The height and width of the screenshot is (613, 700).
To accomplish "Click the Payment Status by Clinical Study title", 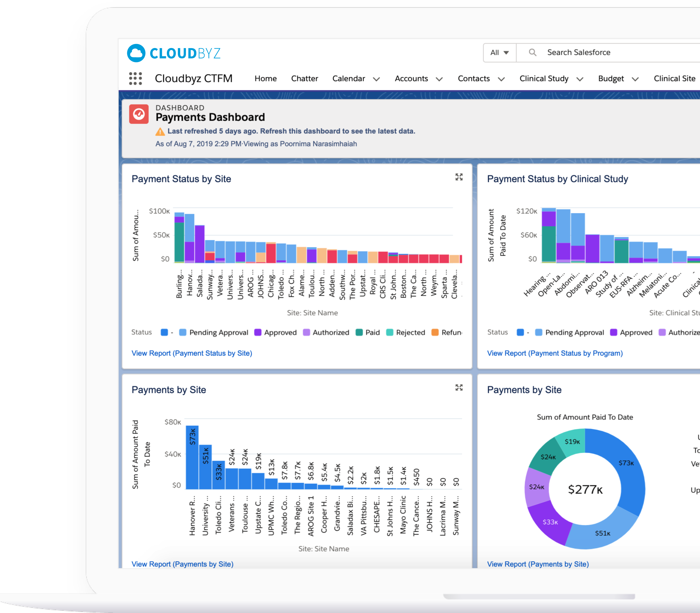I will tap(558, 179).
